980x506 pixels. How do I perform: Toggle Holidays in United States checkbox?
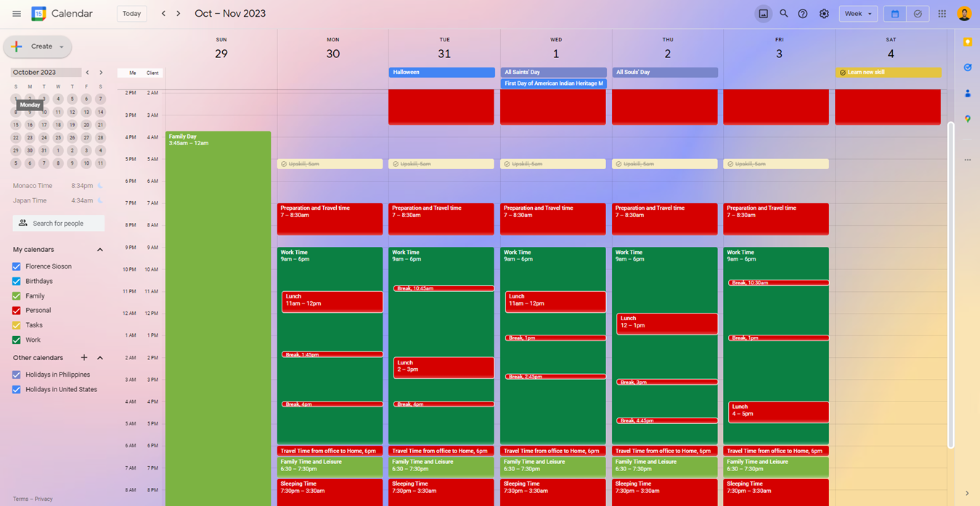click(16, 390)
